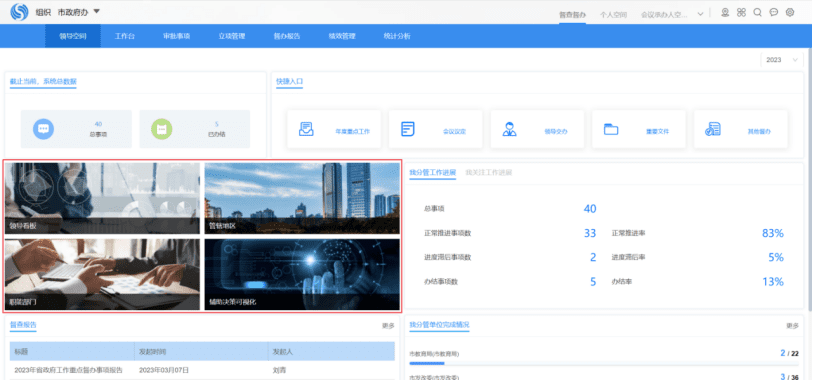This screenshot has width=813, height=381.
Task: Open the 绩效管理 menu item
Action: point(342,36)
